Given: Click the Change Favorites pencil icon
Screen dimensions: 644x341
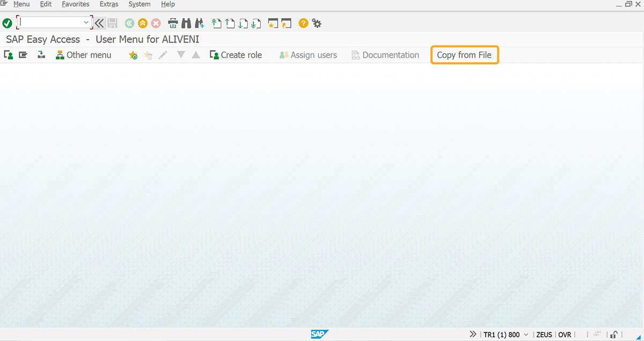Looking at the screenshot, I should 163,55.
